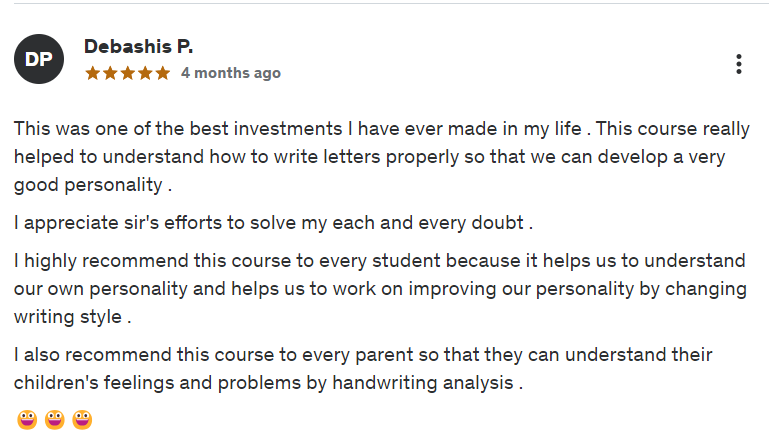778x440 pixels.
Task: Click the words "good personality"
Action: pos(88,186)
